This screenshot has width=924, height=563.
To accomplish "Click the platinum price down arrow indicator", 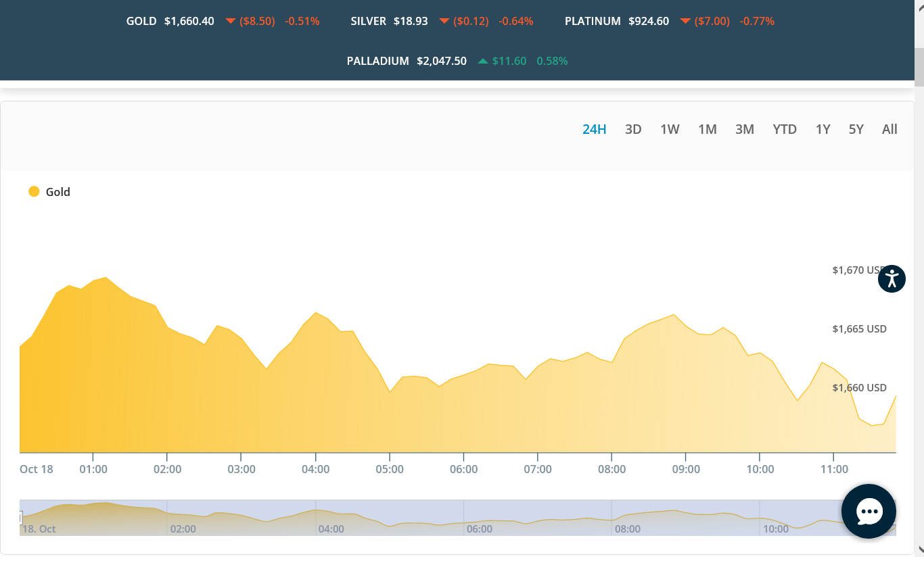I will 685,22.
